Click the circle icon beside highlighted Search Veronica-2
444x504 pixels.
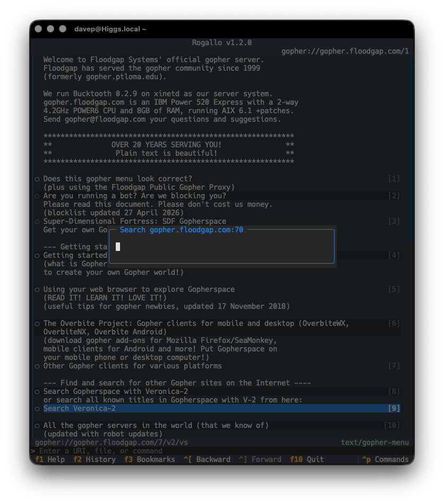tap(37, 408)
